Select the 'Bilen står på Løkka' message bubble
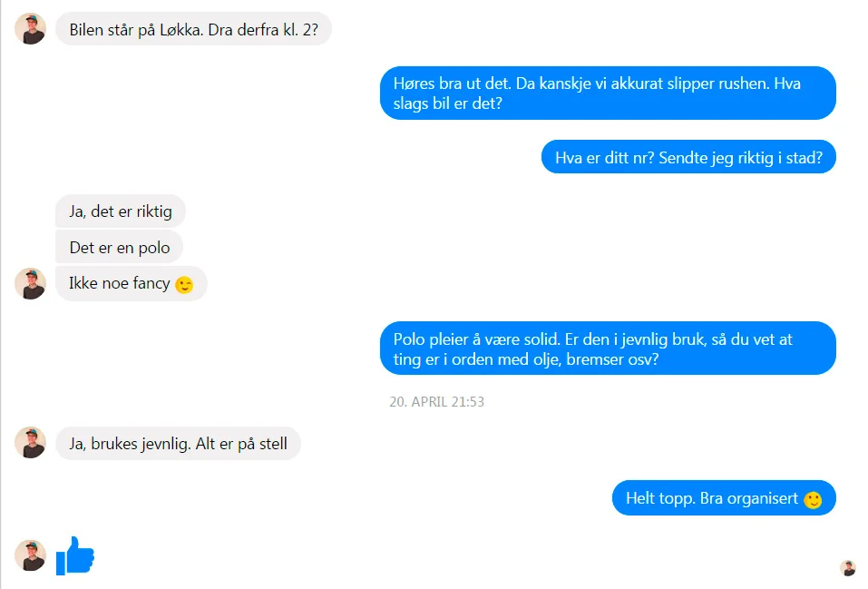The width and height of the screenshot is (868, 589). click(194, 29)
